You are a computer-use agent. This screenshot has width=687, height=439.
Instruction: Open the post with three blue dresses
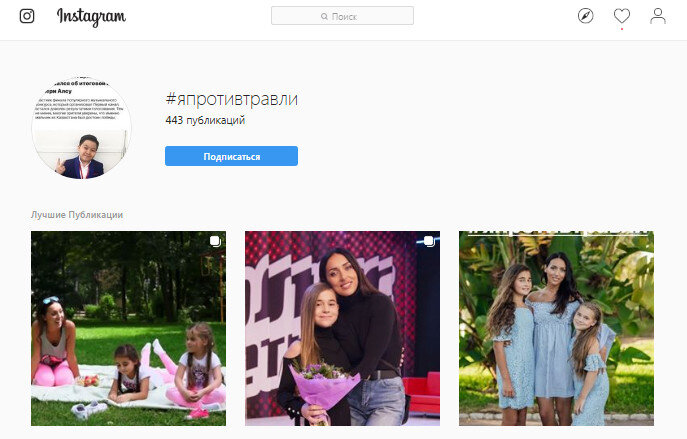coord(556,329)
